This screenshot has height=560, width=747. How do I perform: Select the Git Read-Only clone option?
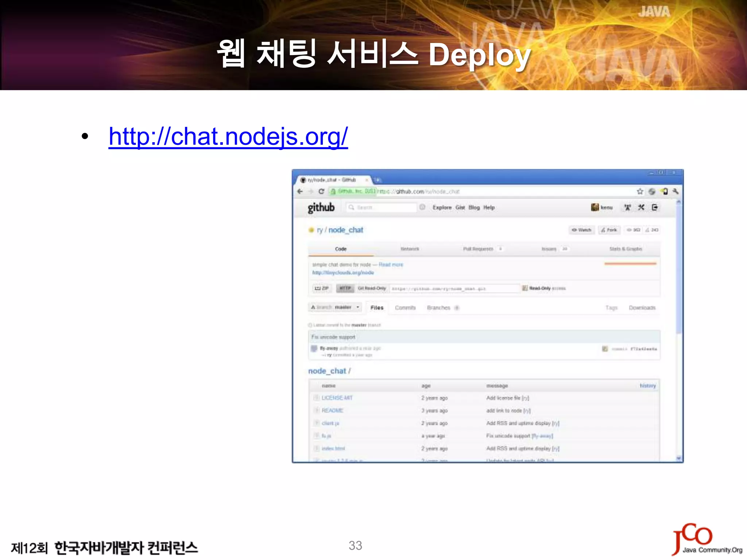click(372, 288)
